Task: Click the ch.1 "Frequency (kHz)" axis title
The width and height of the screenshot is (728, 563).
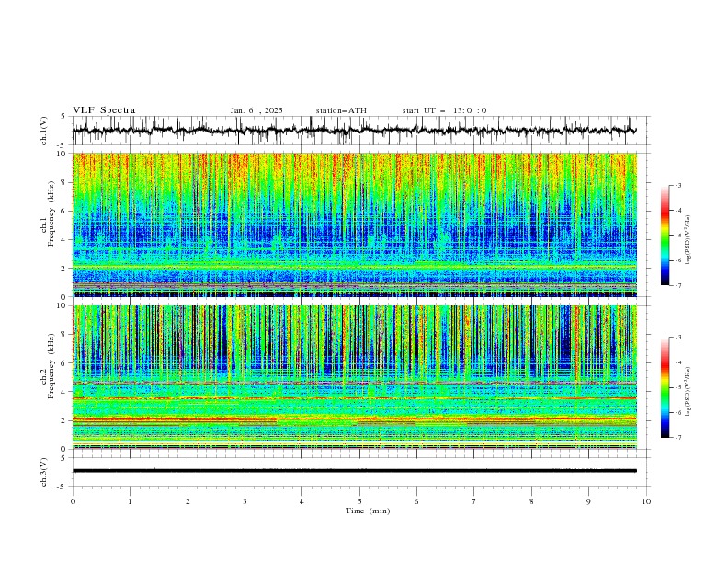Action: 51,214
